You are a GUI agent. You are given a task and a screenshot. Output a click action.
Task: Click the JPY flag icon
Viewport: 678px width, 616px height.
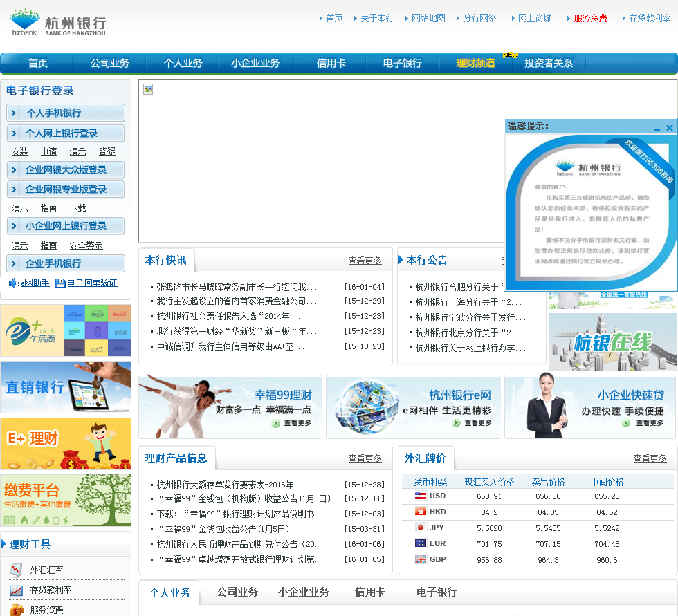click(420, 528)
